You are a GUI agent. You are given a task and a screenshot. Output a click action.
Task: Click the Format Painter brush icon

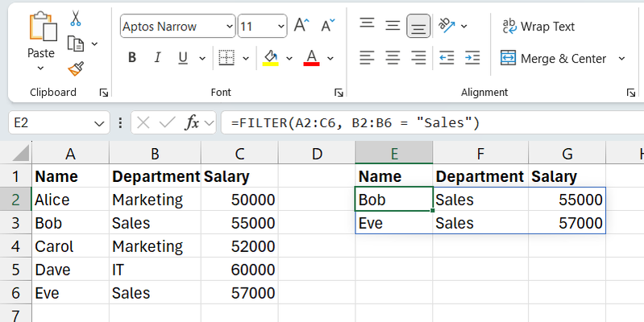(76, 68)
